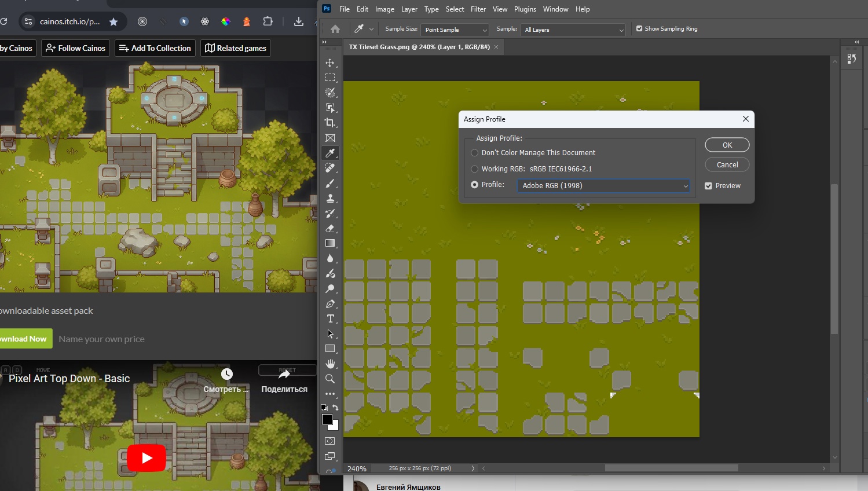Select the Clone Stamp tool
Screen dimensions: 868x491
point(330,198)
